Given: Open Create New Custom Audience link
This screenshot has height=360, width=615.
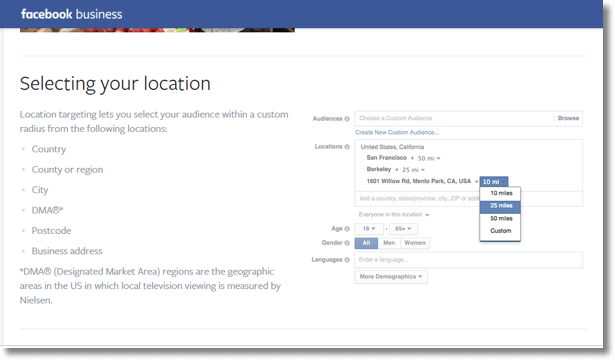Looking at the screenshot, I should 397,133.
